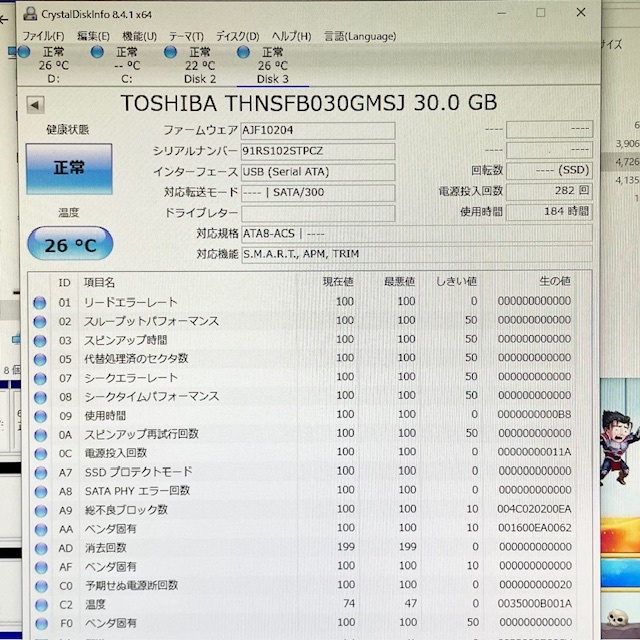640x640 pixels.
Task: Select the リードエラーレート row name
Action: tap(131, 302)
